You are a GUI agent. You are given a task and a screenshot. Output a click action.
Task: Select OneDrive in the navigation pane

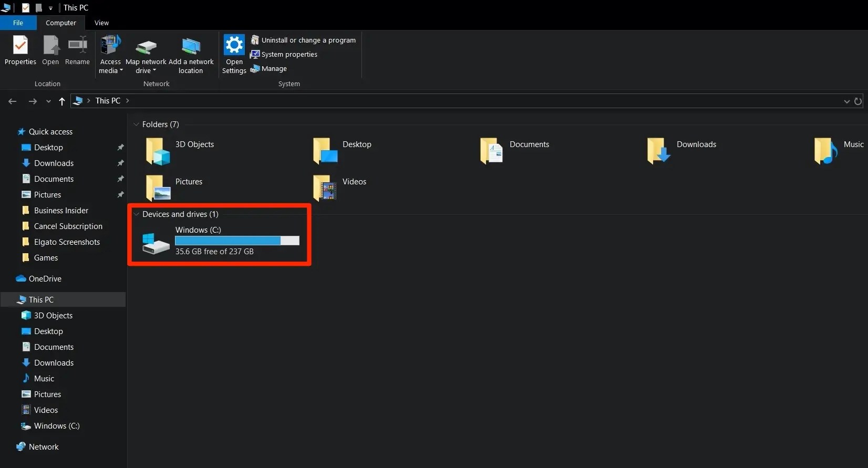point(45,279)
